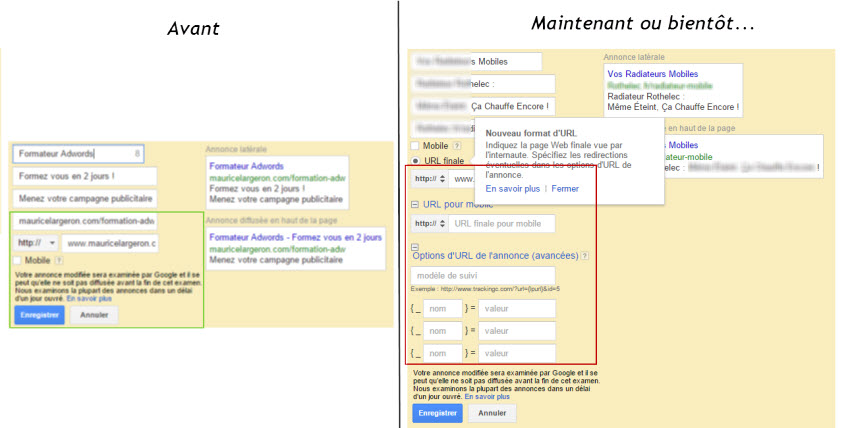Click En savoir plus in the Nouveau format d'URL tooltip

513,189
